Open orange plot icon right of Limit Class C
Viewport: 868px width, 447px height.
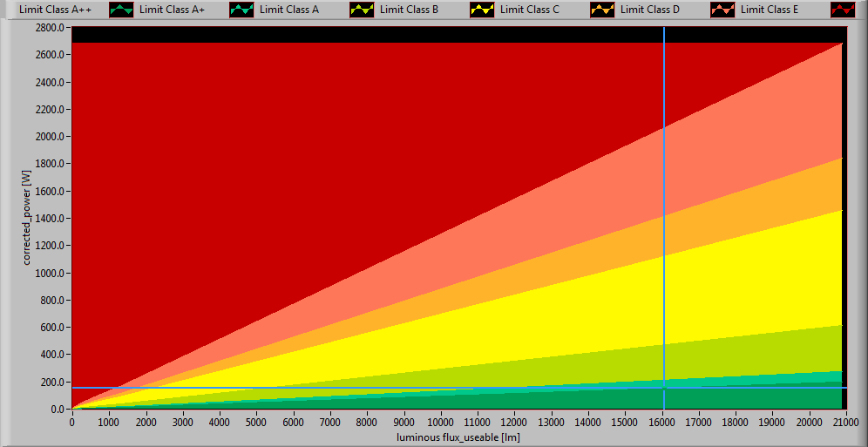pyautogui.click(x=602, y=10)
